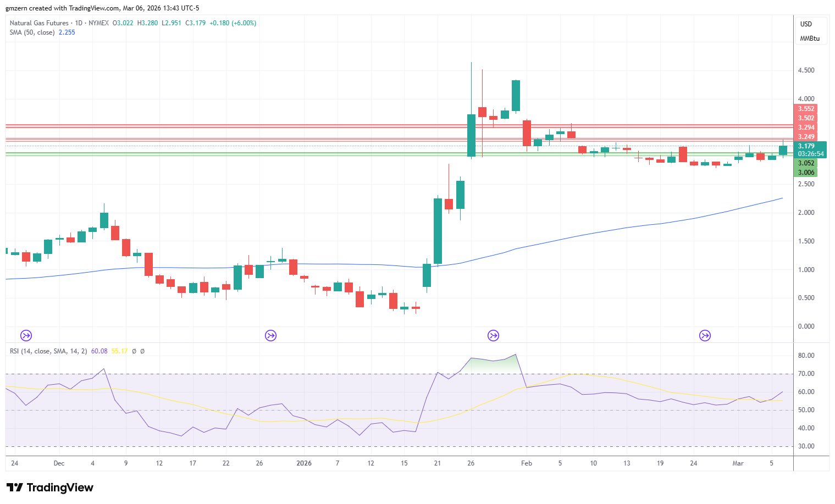Click the current price label 3.179
835x504 pixels.
pos(806,146)
